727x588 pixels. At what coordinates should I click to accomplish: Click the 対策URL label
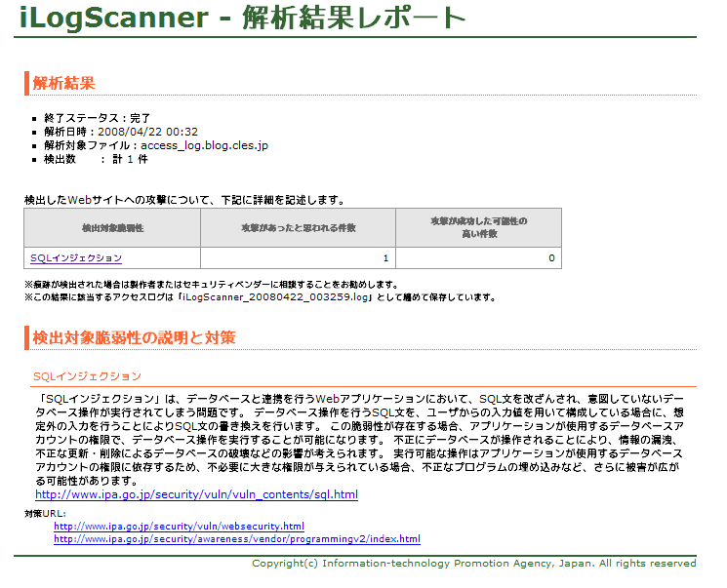pyautogui.click(x=45, y=512)
